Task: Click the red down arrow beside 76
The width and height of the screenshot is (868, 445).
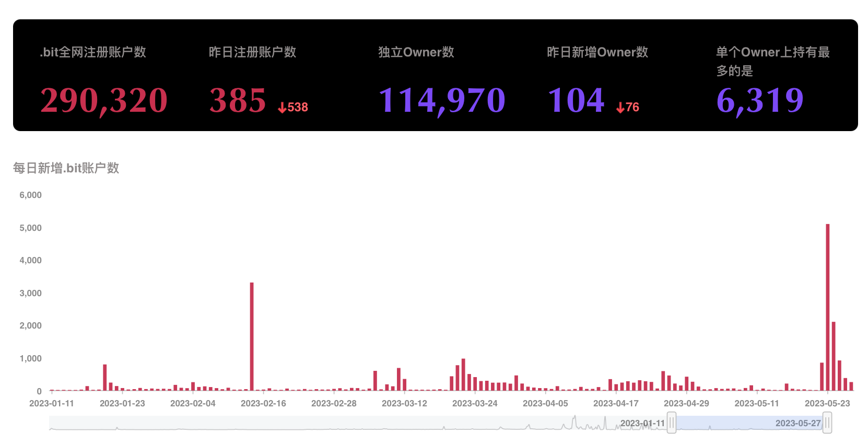Action: 620,108
